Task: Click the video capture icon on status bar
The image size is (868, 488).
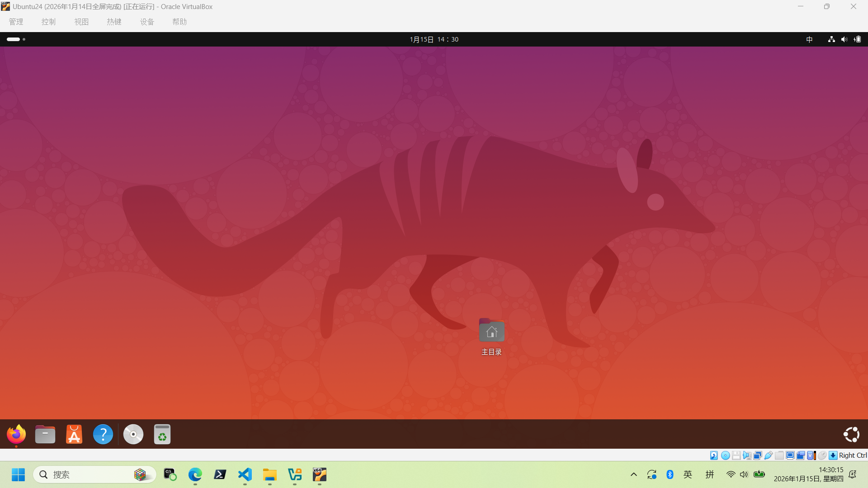Action: pos(800,455)
